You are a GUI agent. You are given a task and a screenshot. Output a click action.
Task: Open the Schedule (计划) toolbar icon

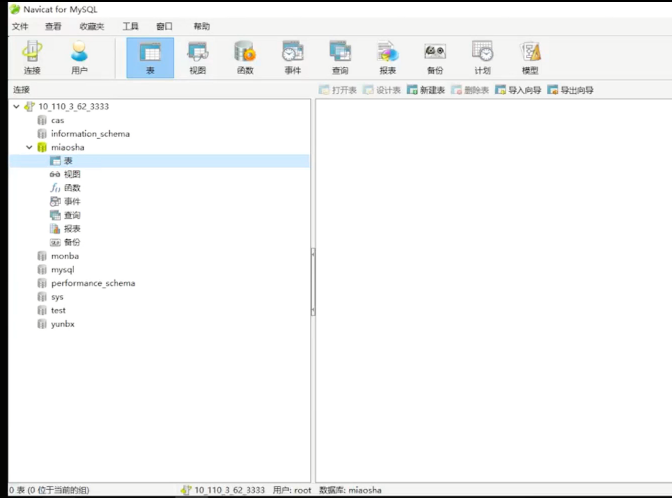483,57
